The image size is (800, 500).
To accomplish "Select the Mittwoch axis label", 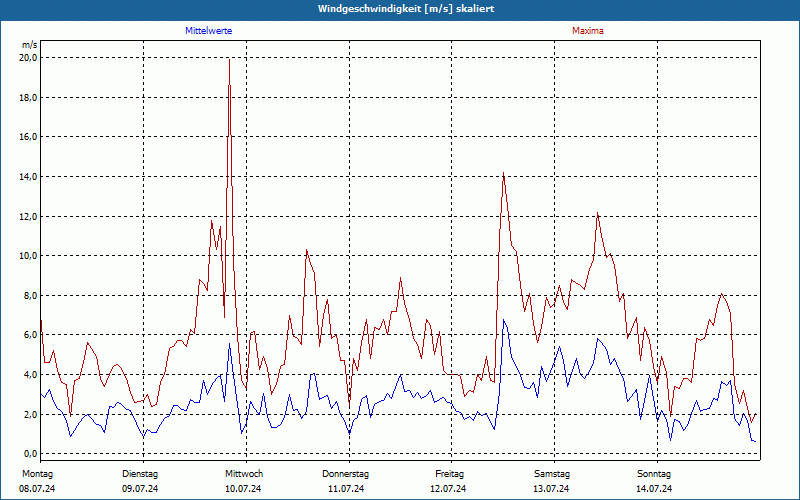I will pyautogui.click(x=244, y=474).
